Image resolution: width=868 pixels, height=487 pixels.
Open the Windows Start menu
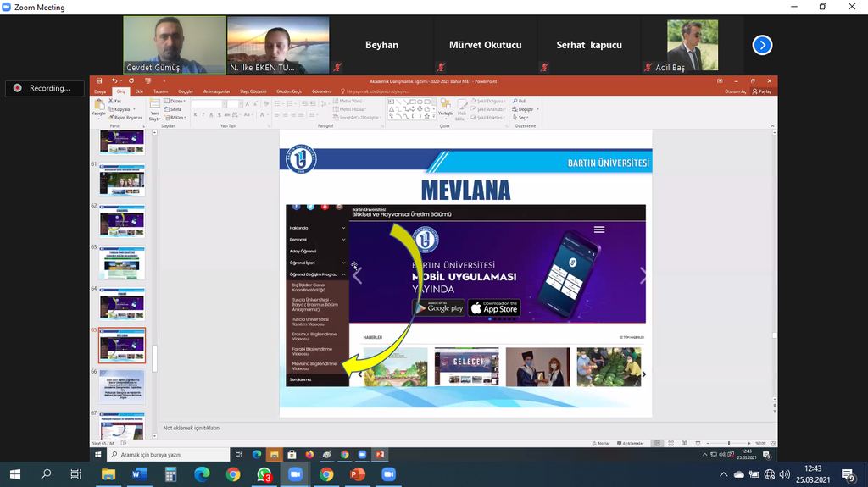pos(15,474)
